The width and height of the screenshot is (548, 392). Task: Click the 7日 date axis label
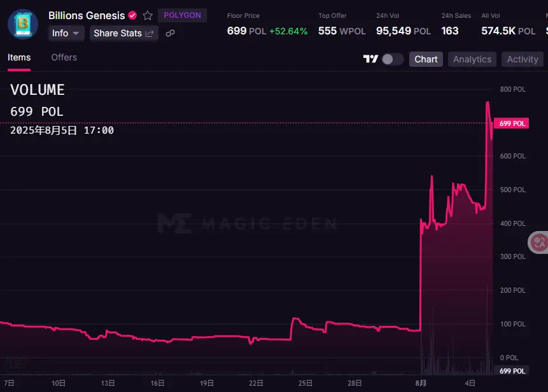pyautogui.click(x=9, y=383)
